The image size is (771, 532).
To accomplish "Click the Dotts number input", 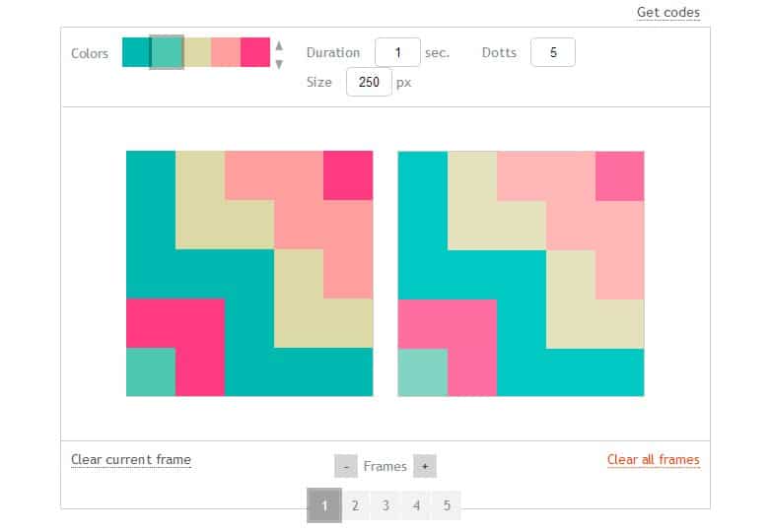I will point(553,52).
